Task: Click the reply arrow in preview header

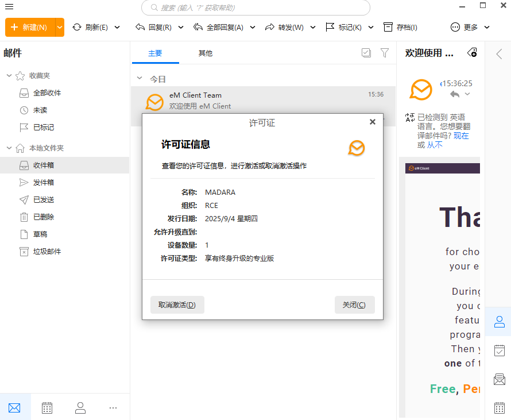Action: (455, 94)
